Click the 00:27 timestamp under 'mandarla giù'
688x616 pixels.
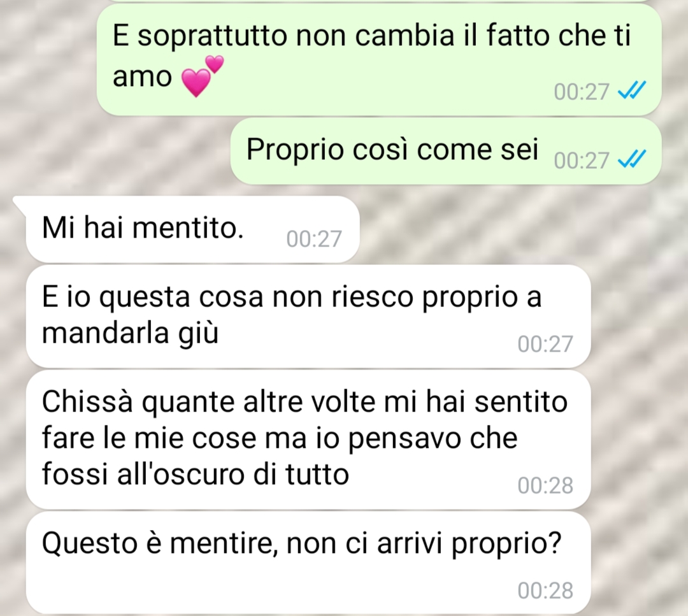(545, 344)
